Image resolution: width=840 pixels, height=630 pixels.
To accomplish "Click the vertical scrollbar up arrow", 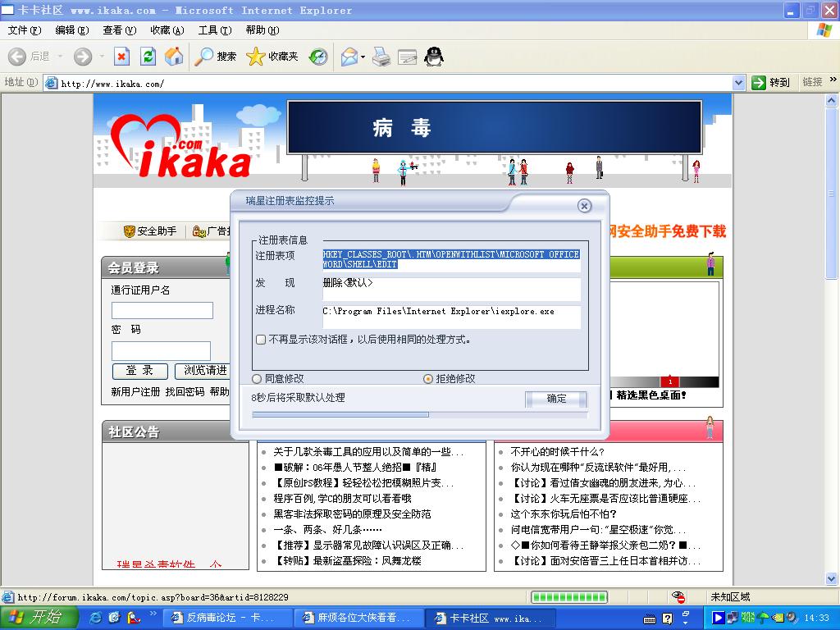I will (x=832, y=100).
